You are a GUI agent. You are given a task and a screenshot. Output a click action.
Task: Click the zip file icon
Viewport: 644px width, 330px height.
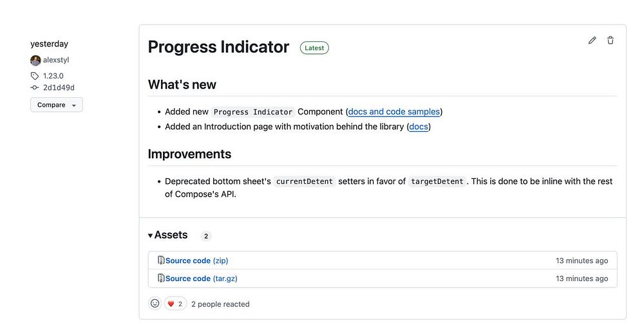click(x=161, y=261)
